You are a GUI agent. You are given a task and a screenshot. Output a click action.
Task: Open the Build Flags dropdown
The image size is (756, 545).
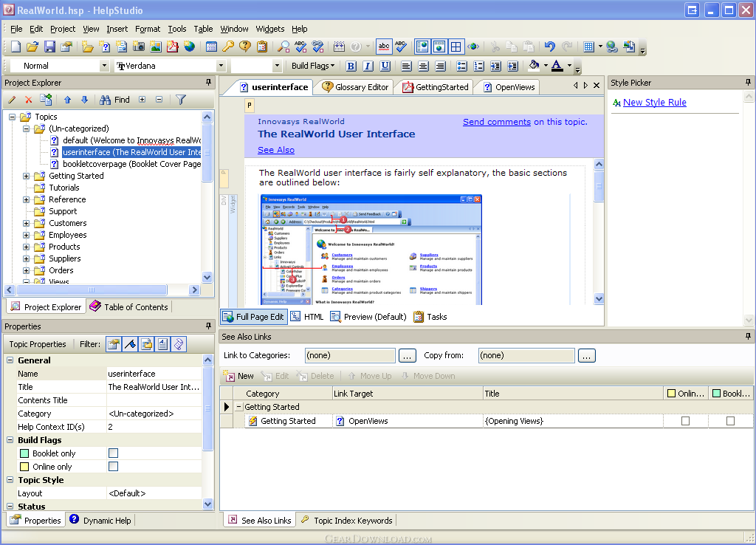313,66
